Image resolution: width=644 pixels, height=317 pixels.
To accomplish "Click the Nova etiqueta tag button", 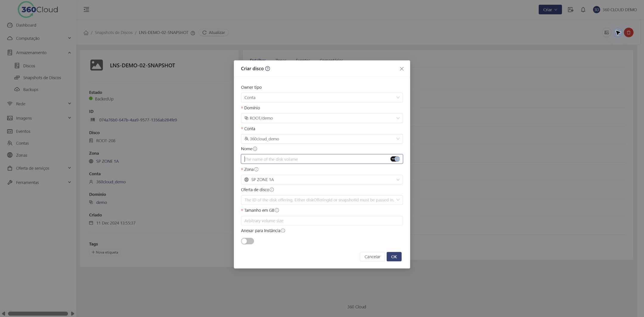I will [105, 252].
